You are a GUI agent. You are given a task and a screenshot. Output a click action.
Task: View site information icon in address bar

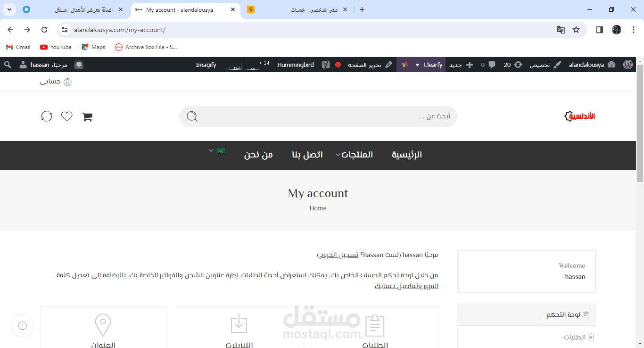pos(65,30)
